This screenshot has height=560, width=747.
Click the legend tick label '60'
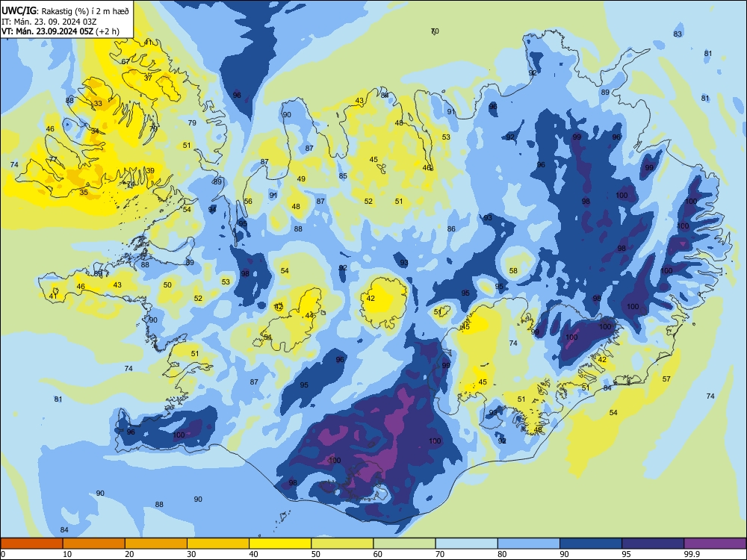click(x=378, y=554)
